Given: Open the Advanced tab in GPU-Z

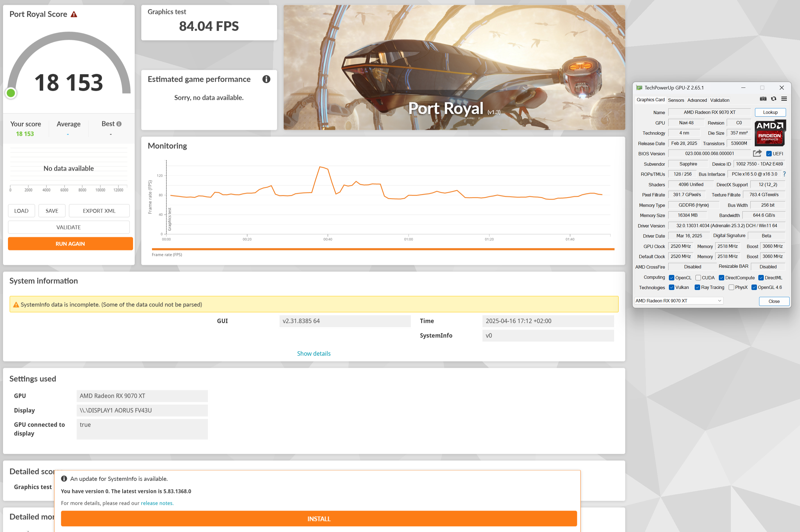Looking at the screenshot, I should tap(697, 100).
